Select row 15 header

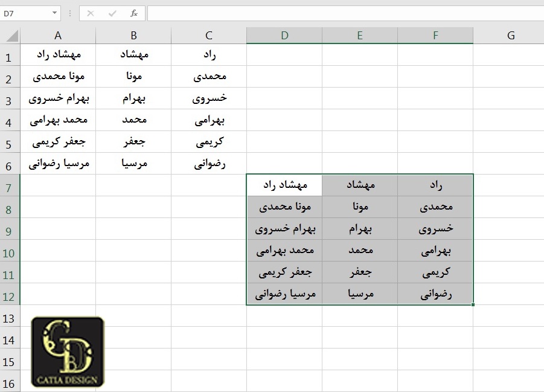click(x=10, y=359)
